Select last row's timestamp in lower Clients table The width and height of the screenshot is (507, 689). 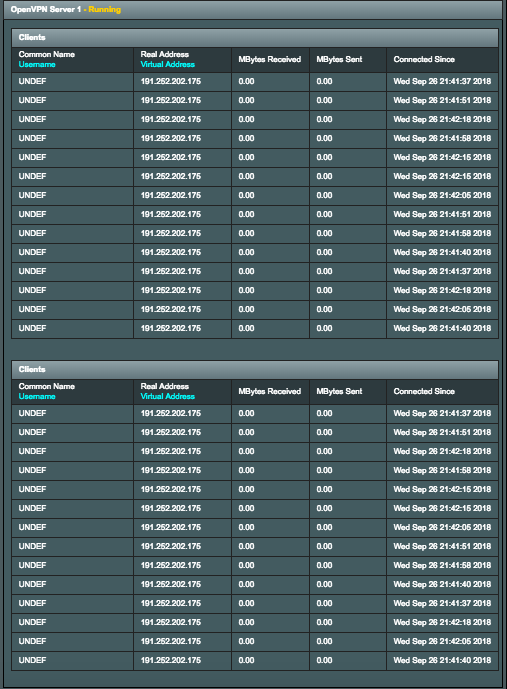tap(442, 660)
